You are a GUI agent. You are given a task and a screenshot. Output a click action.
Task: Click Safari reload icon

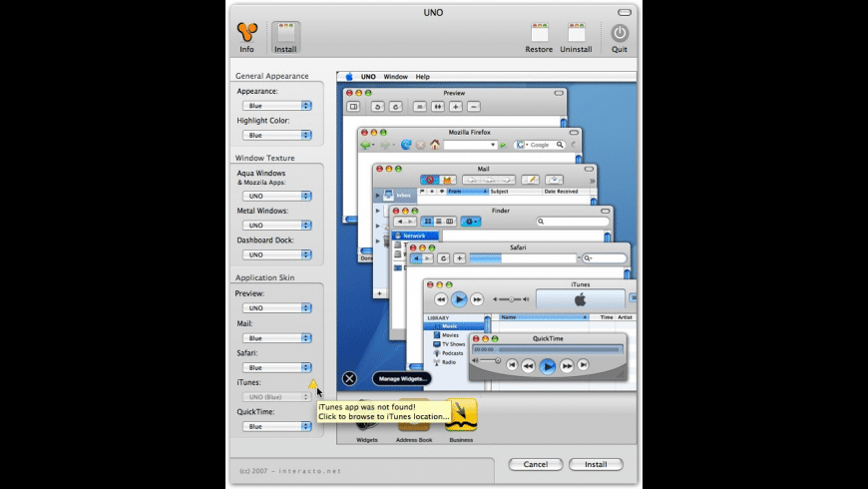(x=443, y=258)
